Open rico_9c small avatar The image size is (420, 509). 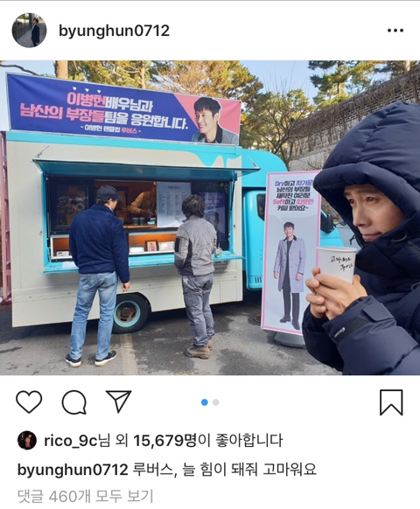click(27, 440)
